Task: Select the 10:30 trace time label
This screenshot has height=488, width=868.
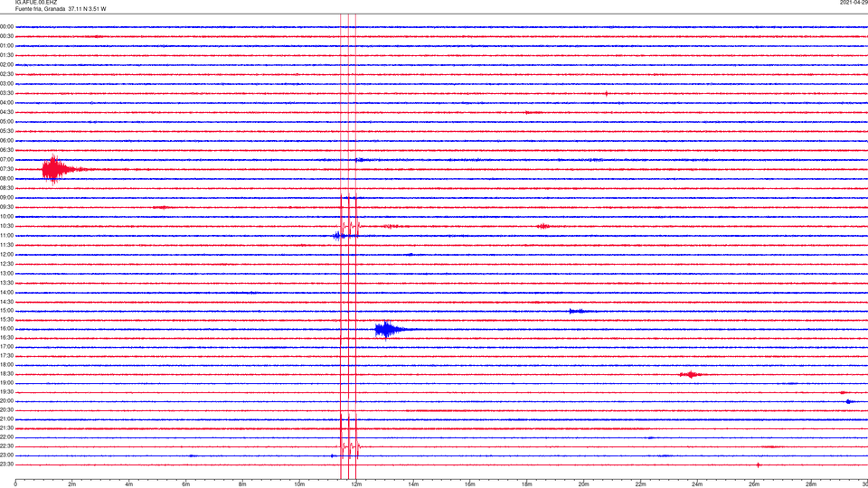Action: (x=6, y=226)
